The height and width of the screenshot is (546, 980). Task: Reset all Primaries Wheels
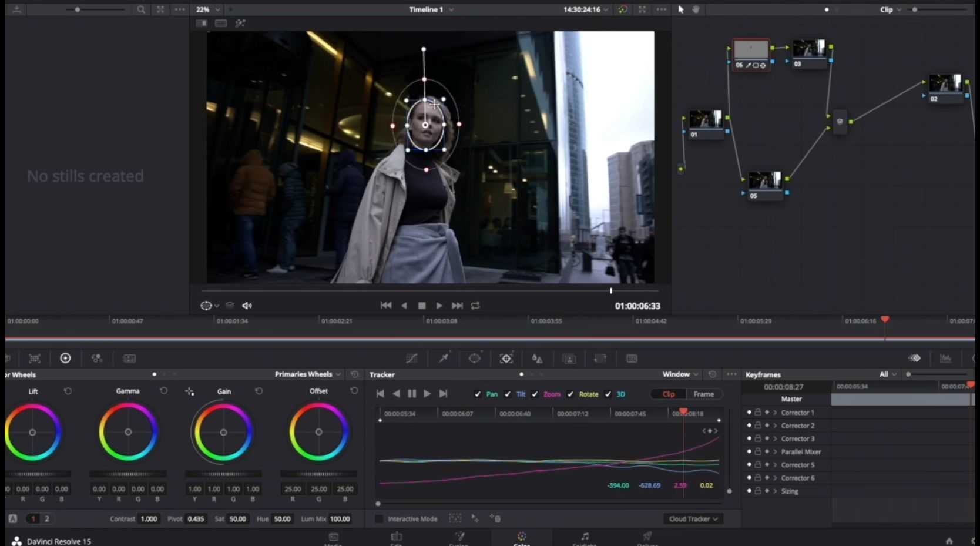[x=354, y=374]
